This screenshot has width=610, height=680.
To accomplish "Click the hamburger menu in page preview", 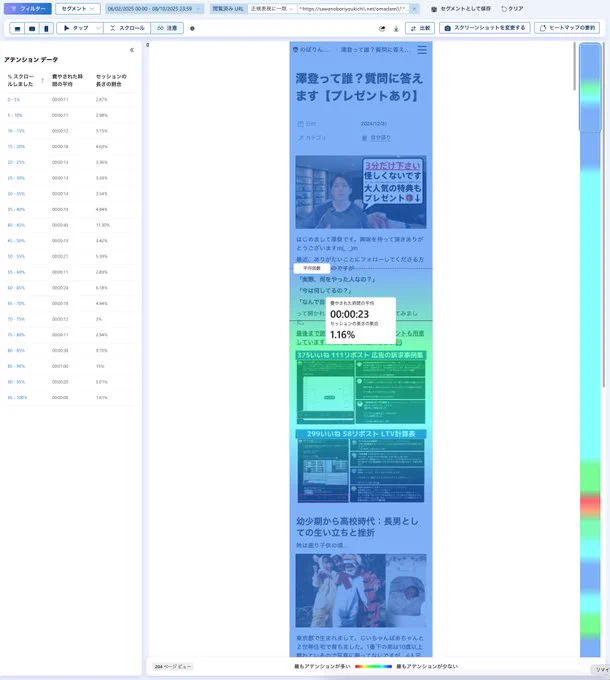I will click(x=422, y=50).
